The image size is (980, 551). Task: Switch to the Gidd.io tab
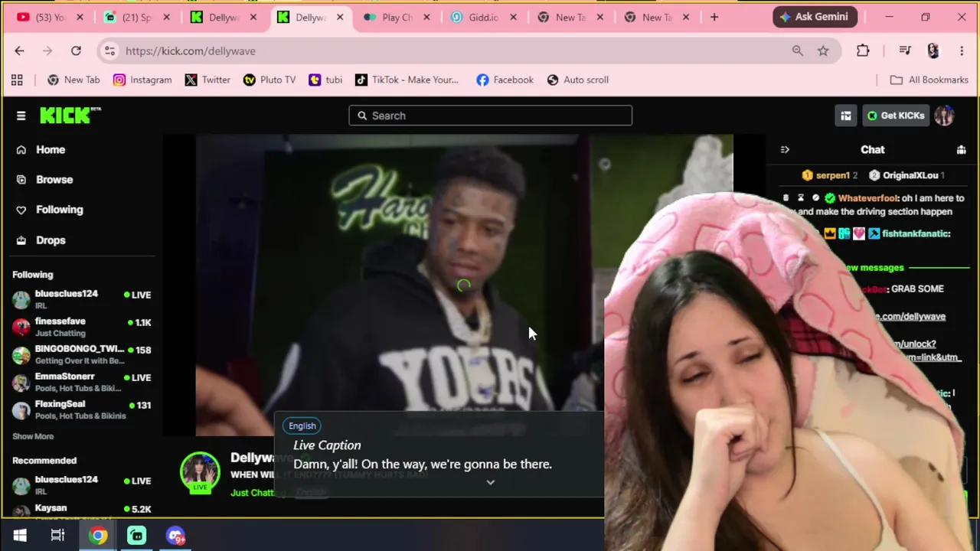pos(482,17)
